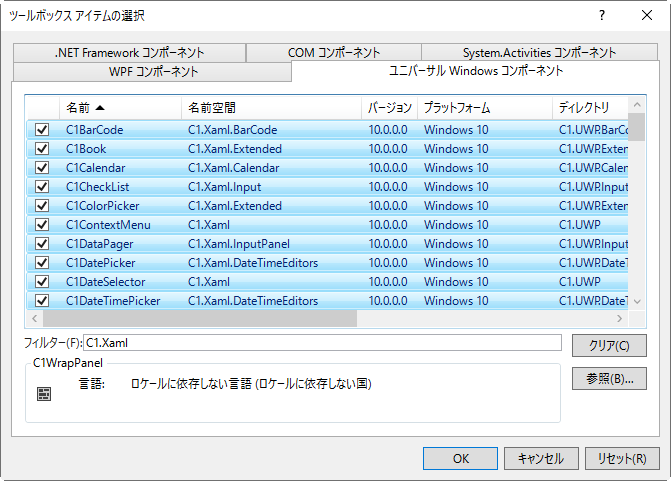Click the sort arrow on 名前 column
671x481 pixels.
coord(100,107)
